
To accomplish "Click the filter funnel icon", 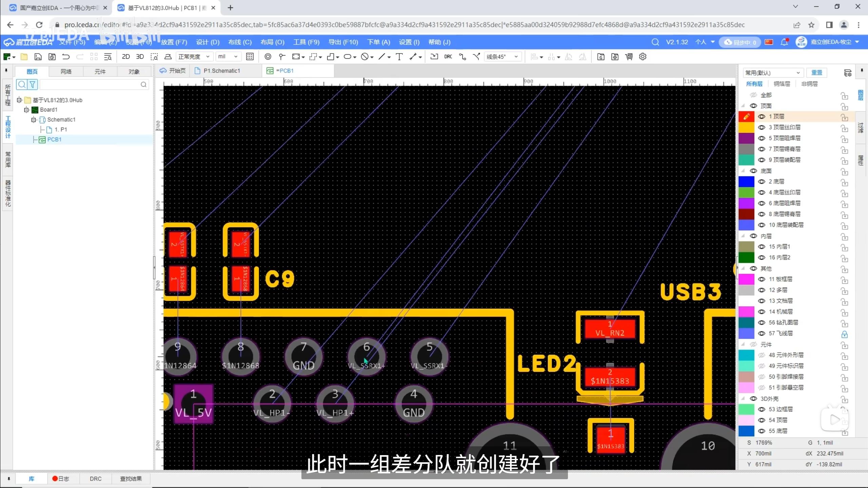I will (32, 84).
